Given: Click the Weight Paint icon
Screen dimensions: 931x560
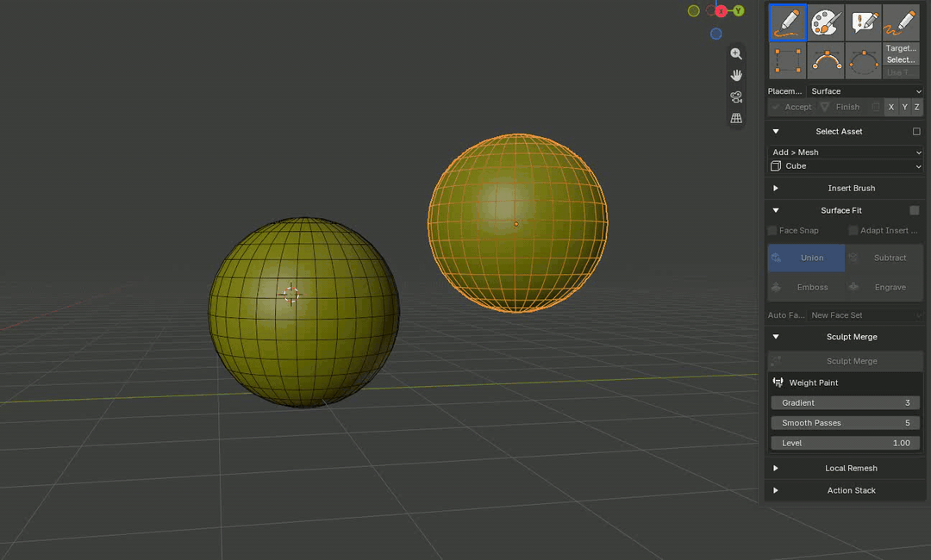Looking at the screenshot, I should coord(778,383).
